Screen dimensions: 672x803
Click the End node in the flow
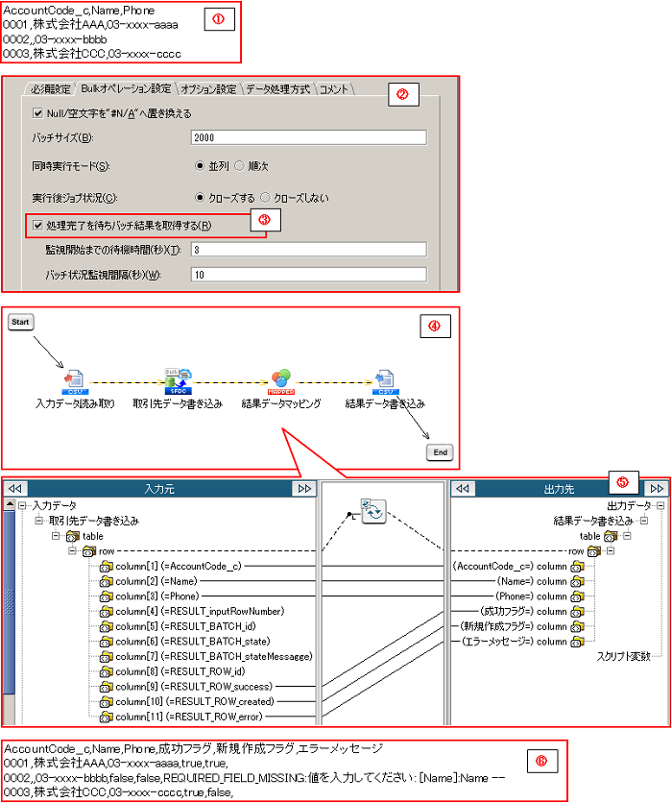pyautogui.click(x=439, y=450)
